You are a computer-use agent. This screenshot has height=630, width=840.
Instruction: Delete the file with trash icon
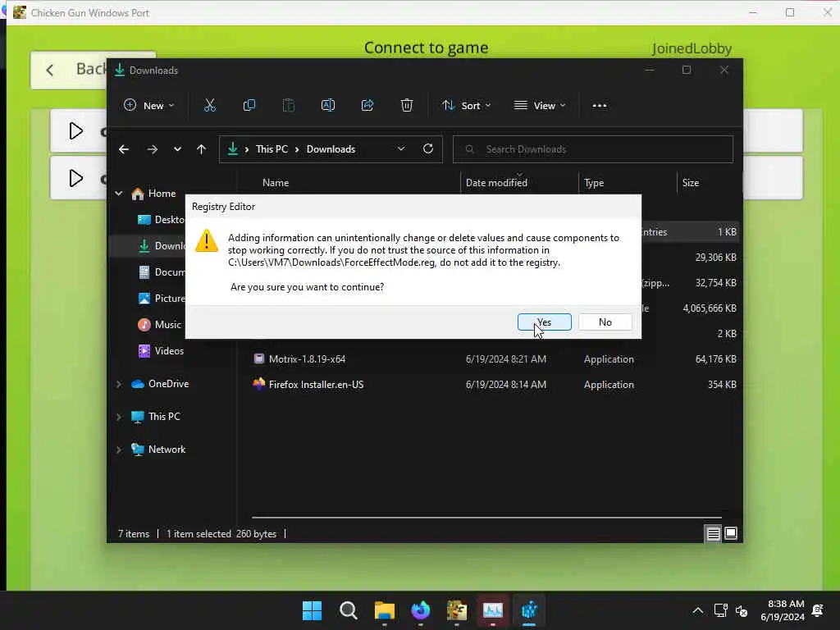407,106
